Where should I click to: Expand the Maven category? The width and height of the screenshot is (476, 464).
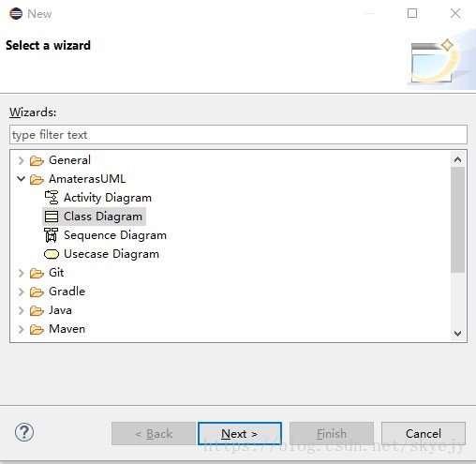[21, 329]
